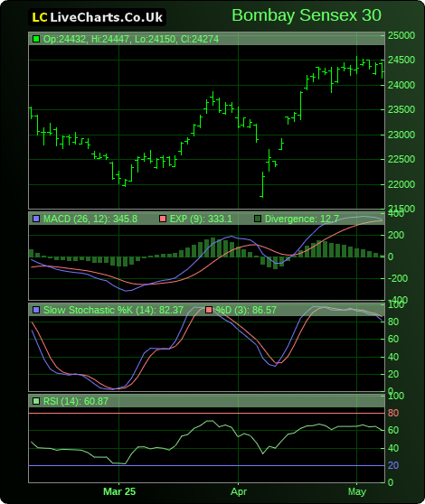Viewport: 425px width, 504px height.
Task: Click the red %D (3) legend swatch
Action: [209, 310]
